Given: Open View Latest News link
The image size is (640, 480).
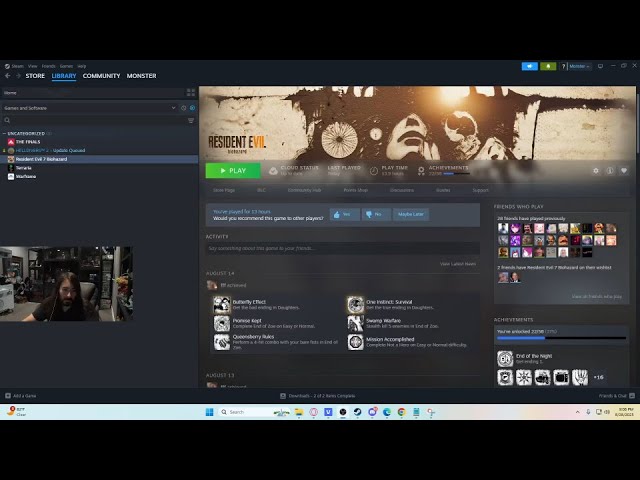Looking at the screenshot, I should pyautogui.click(x=458, y=264).
